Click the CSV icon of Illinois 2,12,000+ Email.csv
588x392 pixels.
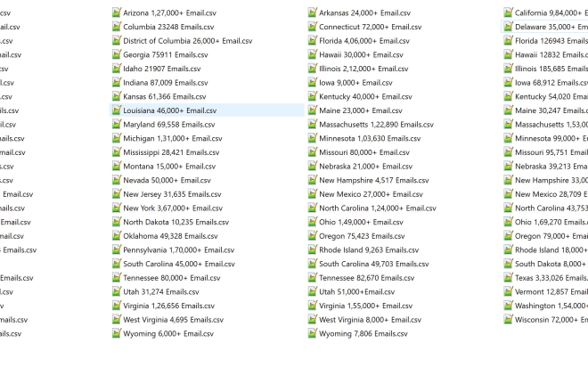click(x=313, y=69)
